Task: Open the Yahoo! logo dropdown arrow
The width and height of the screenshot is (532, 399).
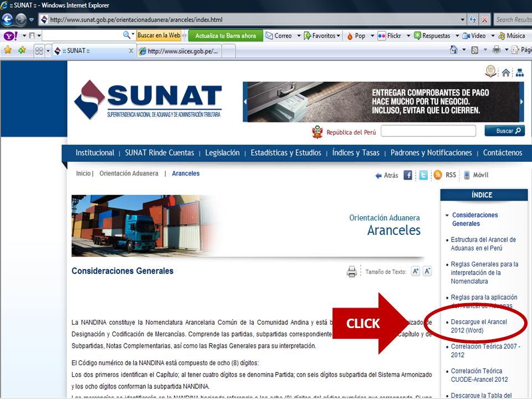Action: 24,35
